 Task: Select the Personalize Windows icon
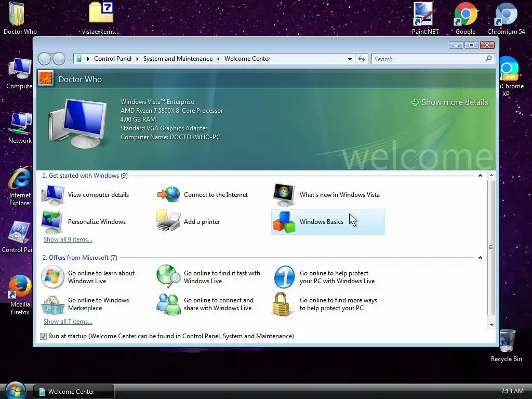click(52, 222)
